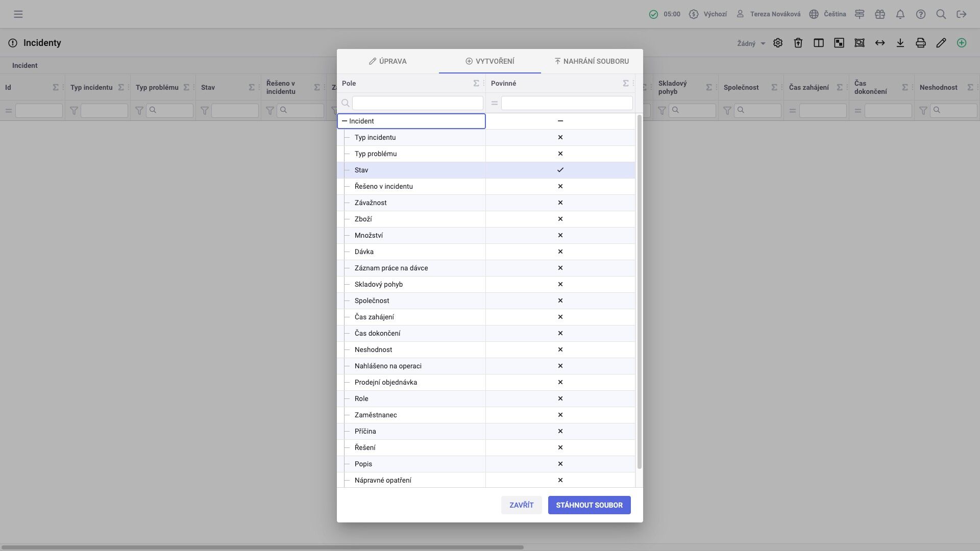The width and height of the screenshot is (980, 551).
Task: Open the Žádný view dropdown
Action: click(x=751, y=43)
